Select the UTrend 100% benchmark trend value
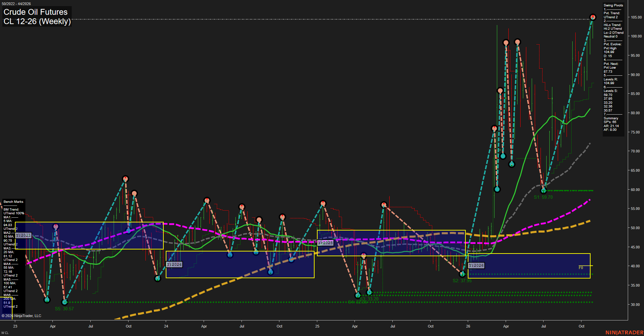The width and height of the screenshot is (644, 336). tap(14, 213)
